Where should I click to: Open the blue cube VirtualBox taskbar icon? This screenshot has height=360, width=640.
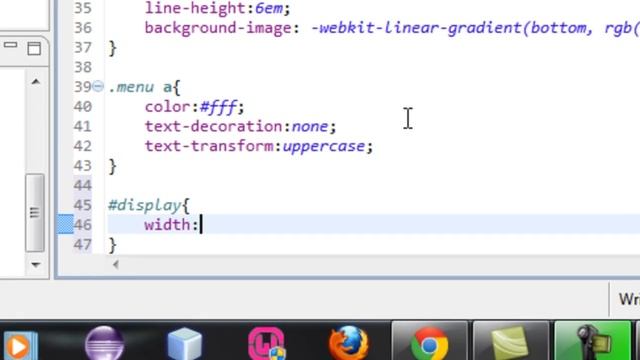click(x=184, y=344)
